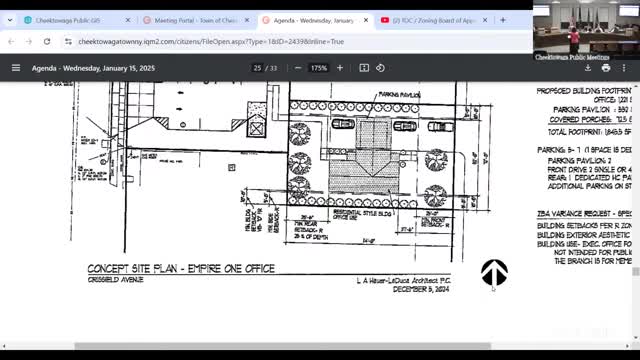
Task: Reload the current page
Action: (x=47, y=42)
